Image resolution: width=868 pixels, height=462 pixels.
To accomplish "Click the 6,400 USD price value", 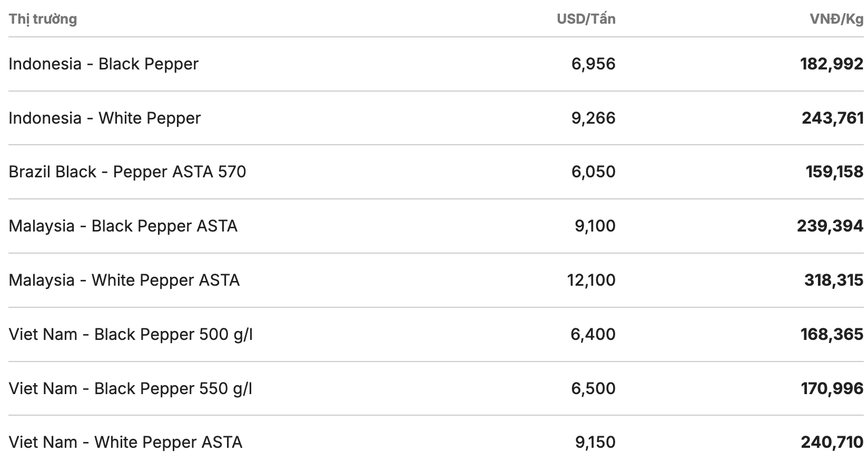I will tap(593, 334).
